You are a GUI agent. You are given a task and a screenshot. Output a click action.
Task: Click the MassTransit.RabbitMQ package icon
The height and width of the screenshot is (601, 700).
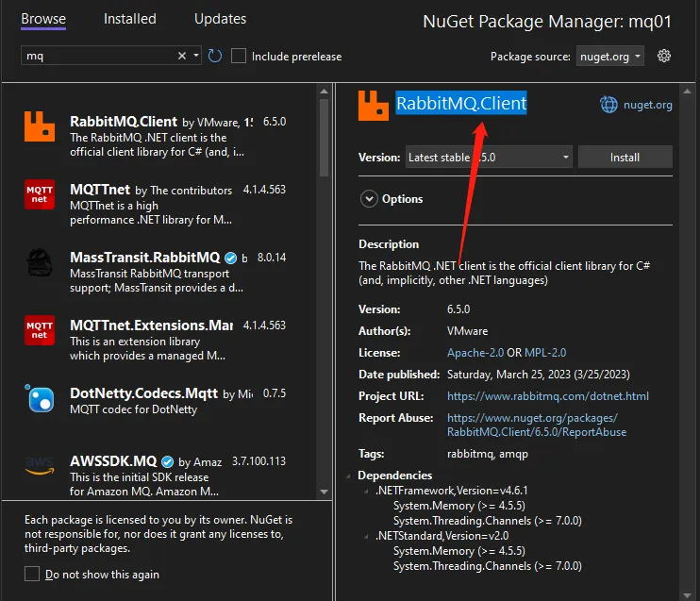(x=40, y=262)
